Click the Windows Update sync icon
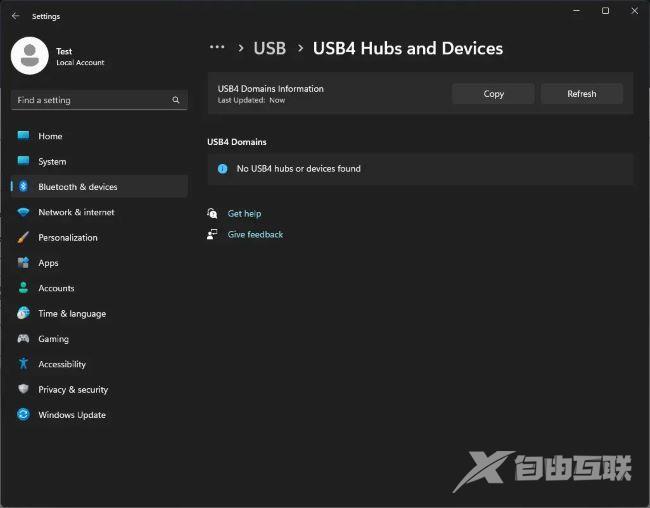Viewport: 650px width, 508px height. pos(23,414)
